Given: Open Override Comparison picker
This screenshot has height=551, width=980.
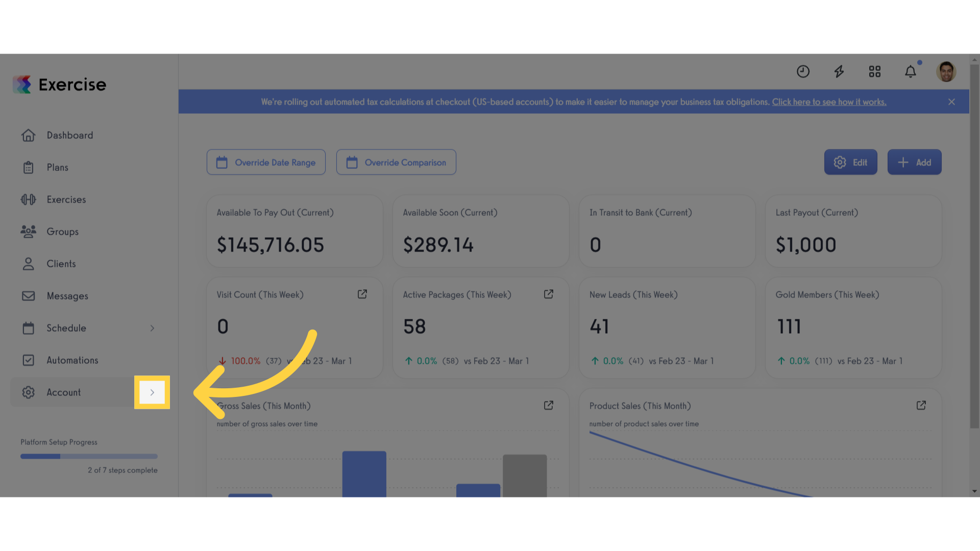Looking at the screenshot, I should point(396,162).
